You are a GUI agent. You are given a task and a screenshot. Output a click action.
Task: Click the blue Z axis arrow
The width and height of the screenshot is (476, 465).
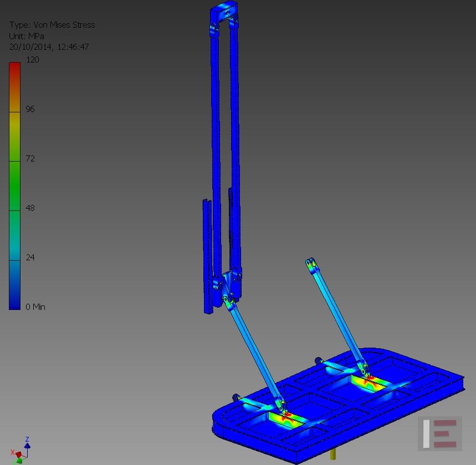pyautogui.click(x=27, y=446)
